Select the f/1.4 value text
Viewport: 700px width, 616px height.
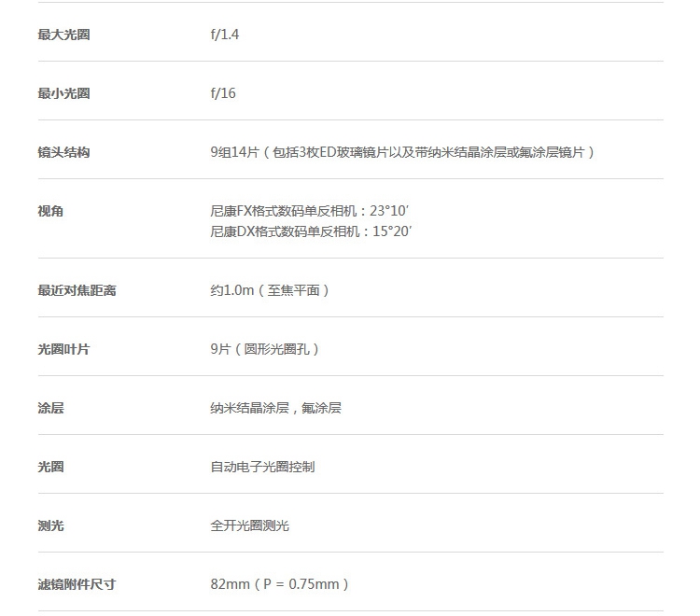pyautogui.click(x=225, y=35)
